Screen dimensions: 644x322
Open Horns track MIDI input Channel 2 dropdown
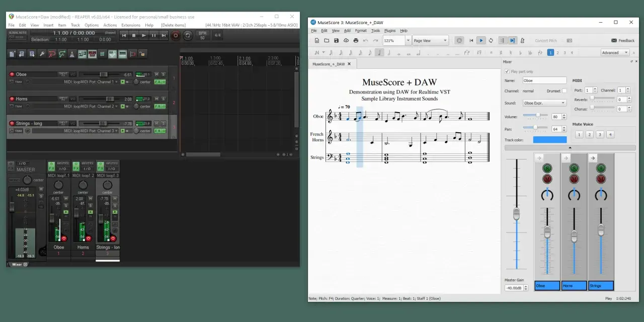[75, 106]
